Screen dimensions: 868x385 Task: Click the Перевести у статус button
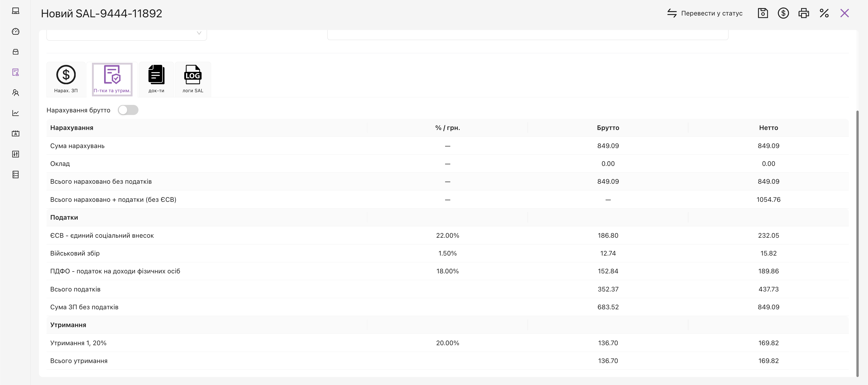(705, 13)
